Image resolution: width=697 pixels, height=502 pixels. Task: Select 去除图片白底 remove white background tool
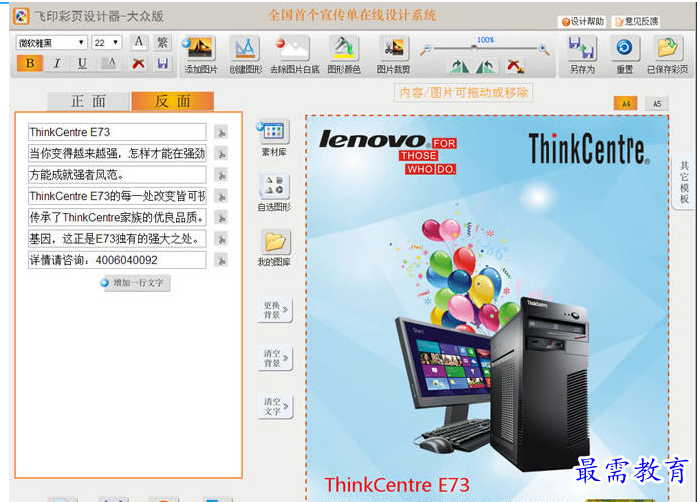pyautogui.click(x=294, y=48)
